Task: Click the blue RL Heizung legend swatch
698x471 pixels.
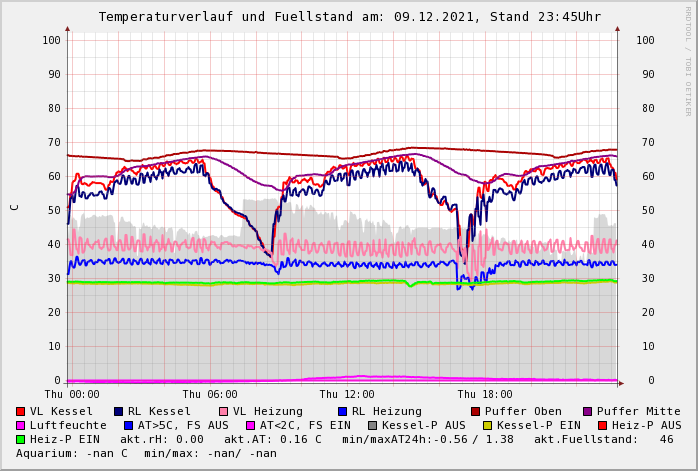Action: pos(343,411)
